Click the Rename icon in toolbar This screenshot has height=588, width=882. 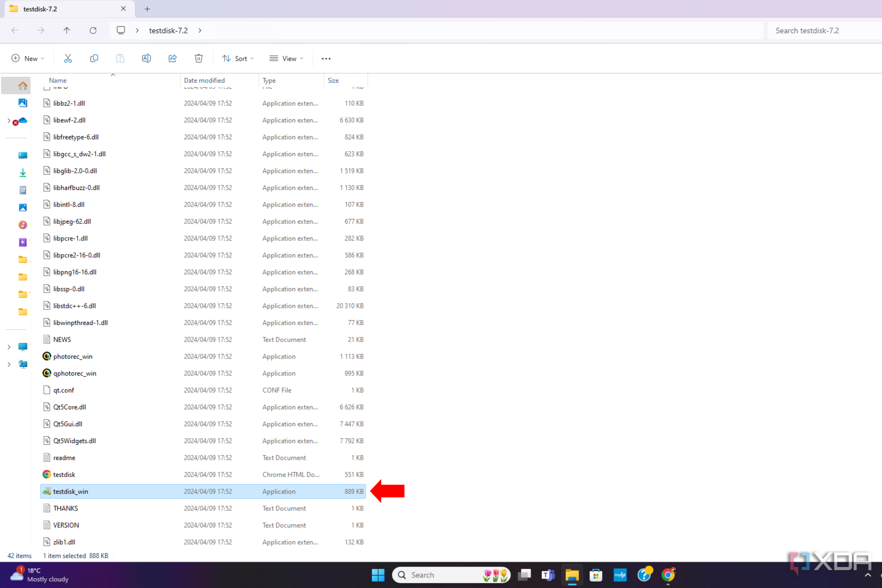146,59
